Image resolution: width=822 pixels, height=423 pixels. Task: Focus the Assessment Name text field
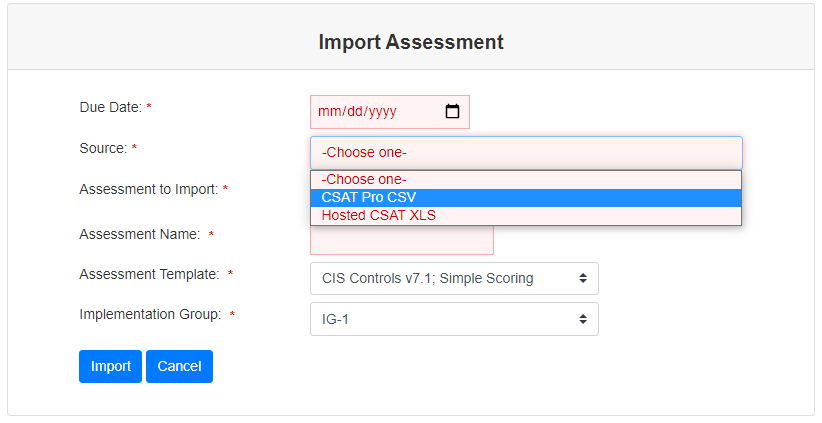click(x=402, y=241)
